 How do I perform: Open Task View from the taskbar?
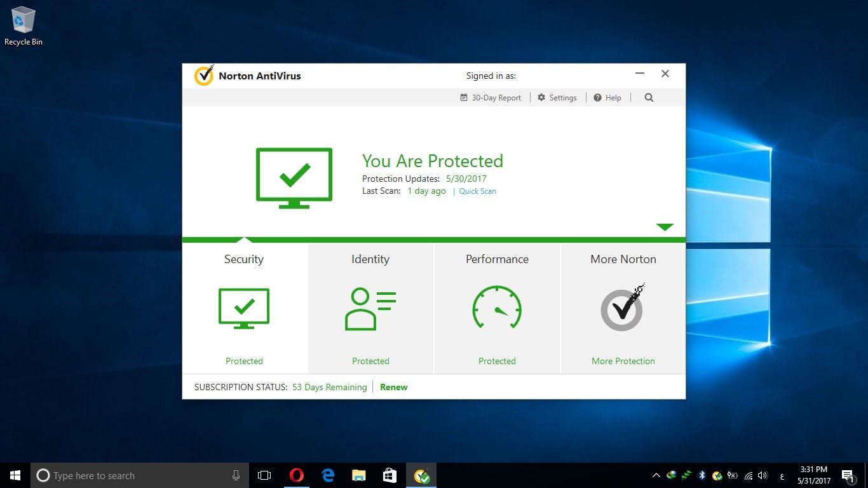click(264, 475)
